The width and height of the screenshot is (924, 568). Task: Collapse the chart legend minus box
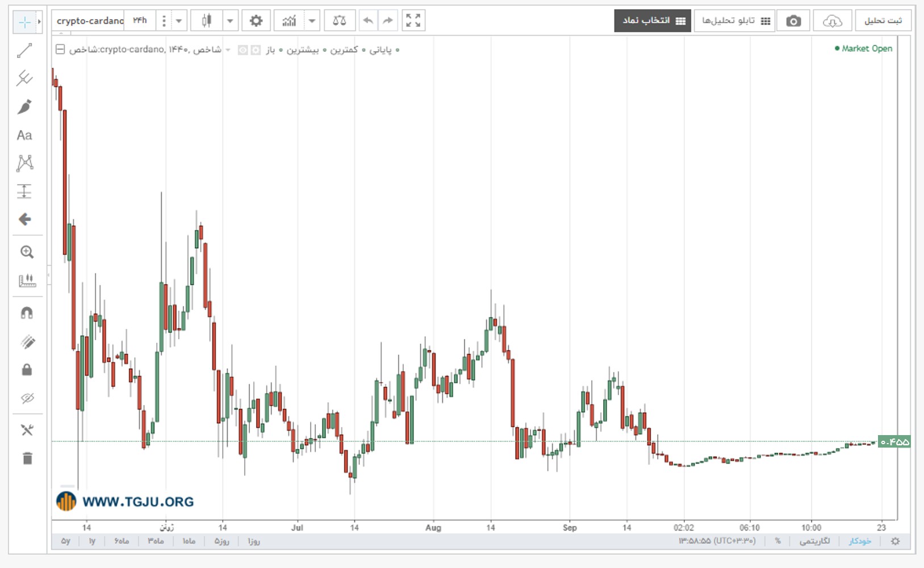click(x=60, y=49)
